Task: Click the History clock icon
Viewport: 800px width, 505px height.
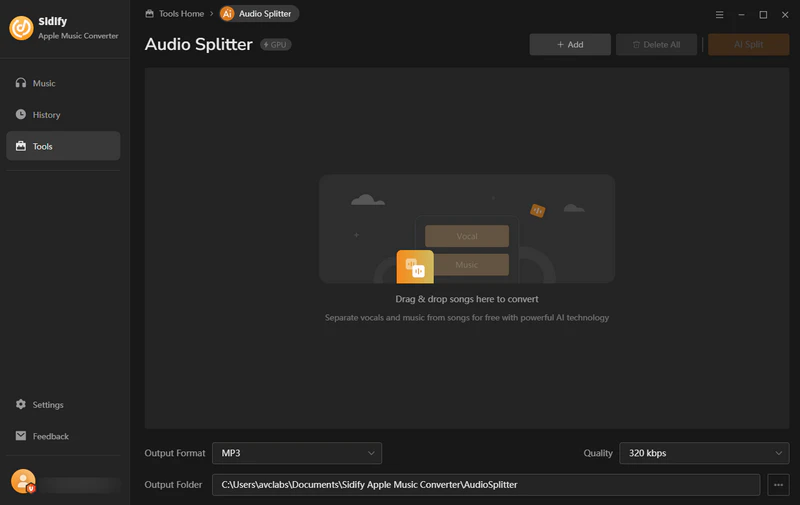Action: (20, 114)
